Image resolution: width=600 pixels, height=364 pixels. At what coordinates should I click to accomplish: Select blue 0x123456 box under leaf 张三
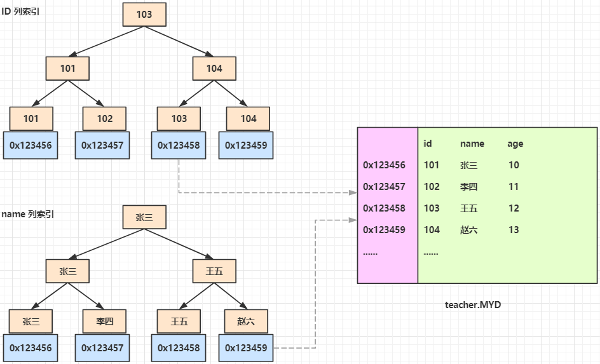click(x=31, y=348)
